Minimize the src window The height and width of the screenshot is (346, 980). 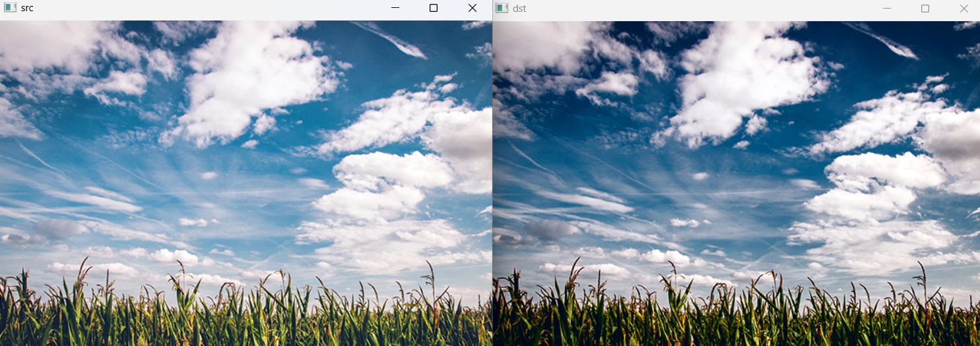pos(395,8)
